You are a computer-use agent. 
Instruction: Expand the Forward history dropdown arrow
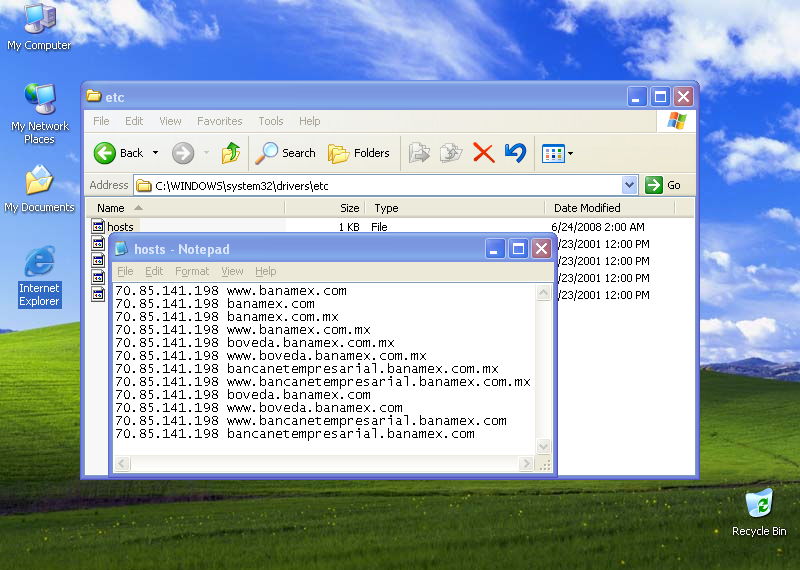pos(207,153)
